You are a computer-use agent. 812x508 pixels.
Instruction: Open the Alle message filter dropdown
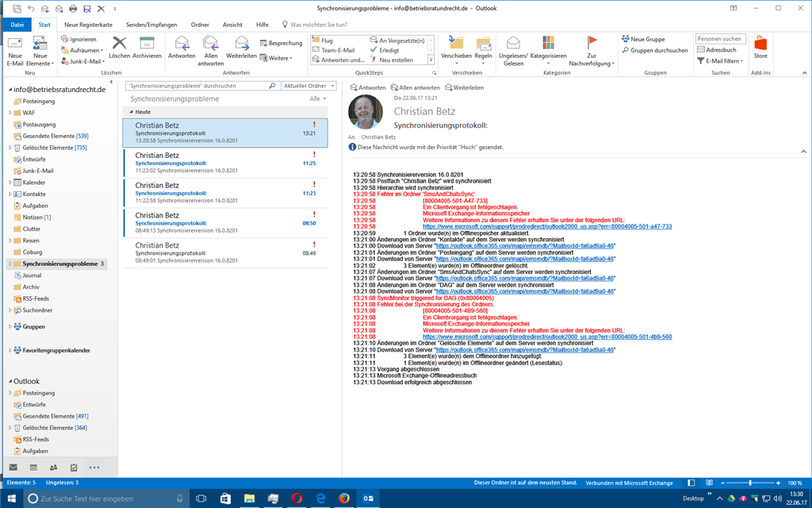(x=318, y=98)
